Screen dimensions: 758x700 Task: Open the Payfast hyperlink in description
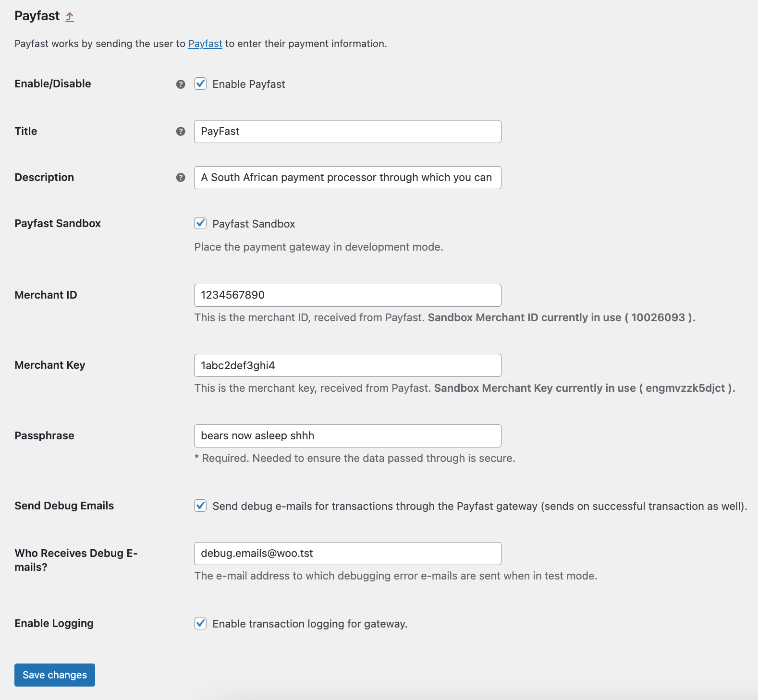coord(205,44)
